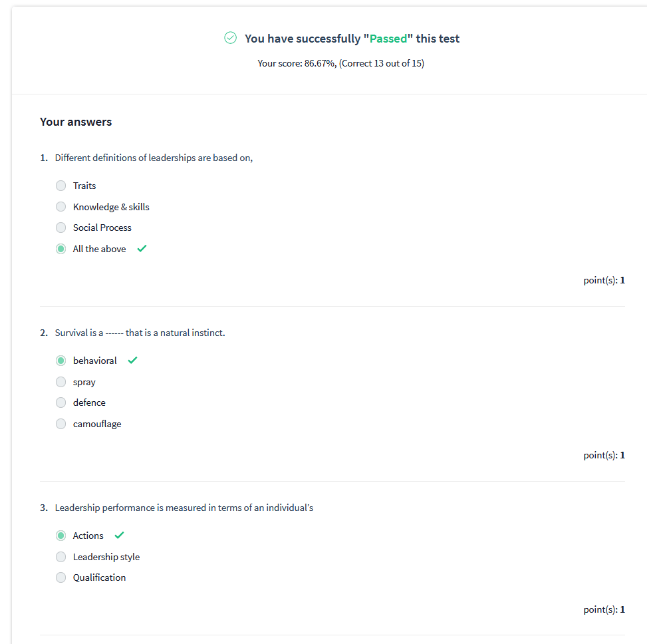Click the checkmark beside "behavioral"
647x644 pixels.
pyautogui.click(x=132, y=360)
